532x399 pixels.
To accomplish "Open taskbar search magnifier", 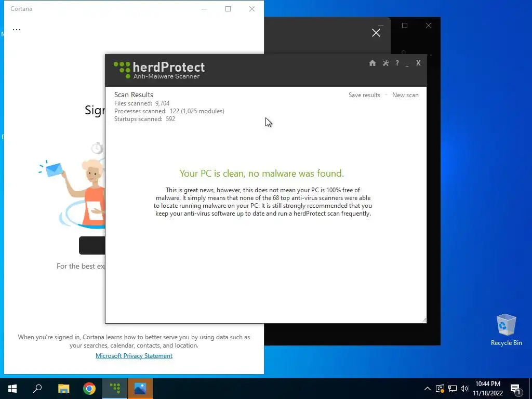I will pyautogui.click(x=37, y=389).
